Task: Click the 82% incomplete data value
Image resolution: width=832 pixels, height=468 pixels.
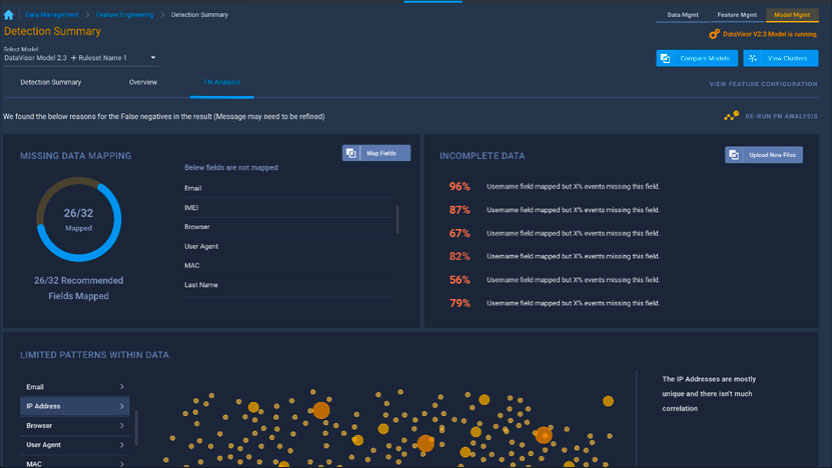Action: pos(460,256)
